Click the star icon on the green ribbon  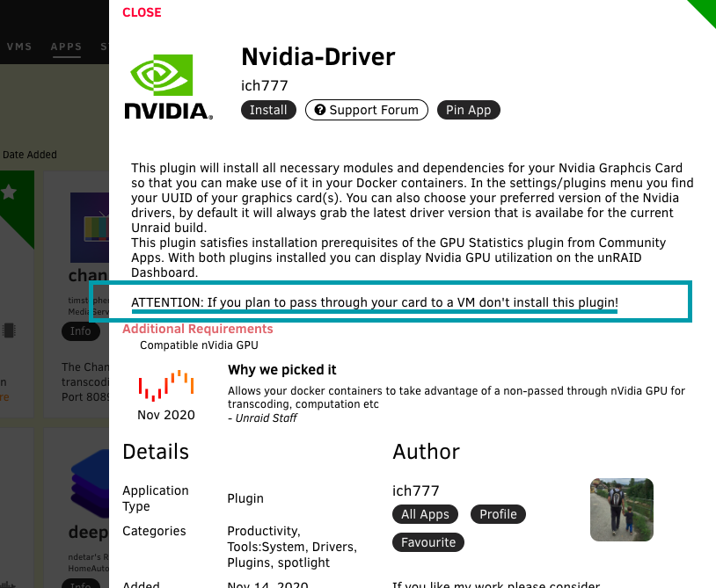tap(9, 192)
